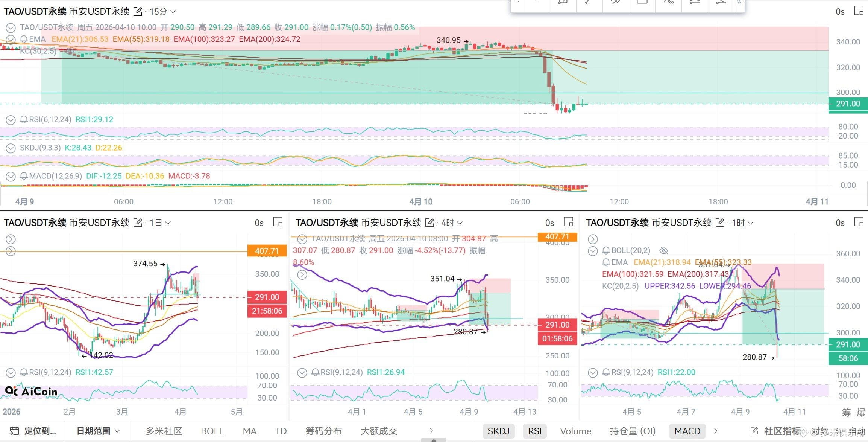Viewport: 868px width, 442px height.
Task: Collapse RSI panel in the 1日 chart
Action: click(x=11, y=372)
